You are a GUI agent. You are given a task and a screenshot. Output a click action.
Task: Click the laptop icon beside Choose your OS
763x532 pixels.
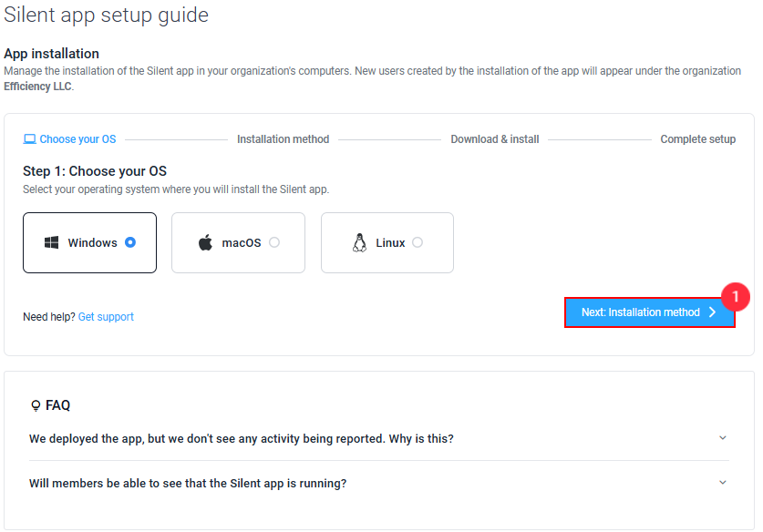pos(30,139)
